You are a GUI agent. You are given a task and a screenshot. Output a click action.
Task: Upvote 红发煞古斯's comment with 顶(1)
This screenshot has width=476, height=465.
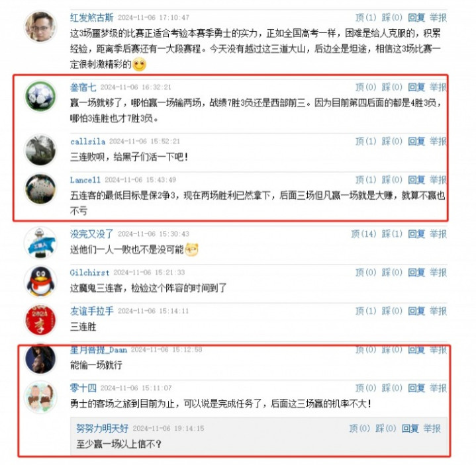(366, 18)
